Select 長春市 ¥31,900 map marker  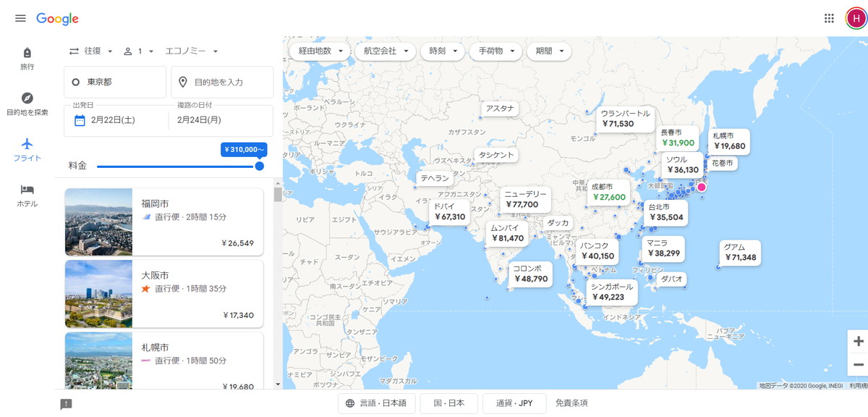[677, 138]
